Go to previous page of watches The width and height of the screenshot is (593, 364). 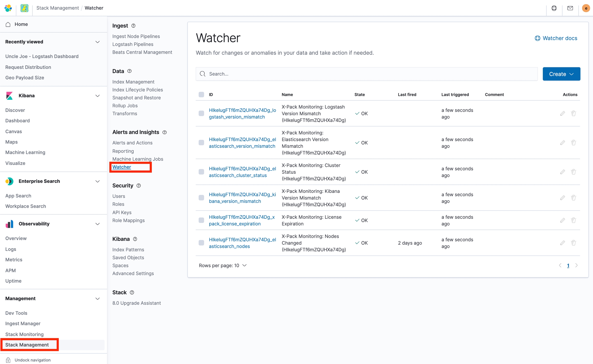(x=560, y=266)
